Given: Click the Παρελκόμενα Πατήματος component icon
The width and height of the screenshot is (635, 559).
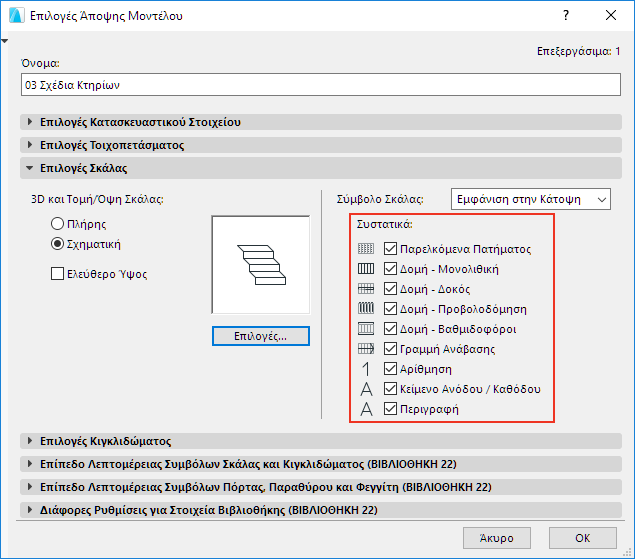Looking at the screenshot, I should coord(366,249).
